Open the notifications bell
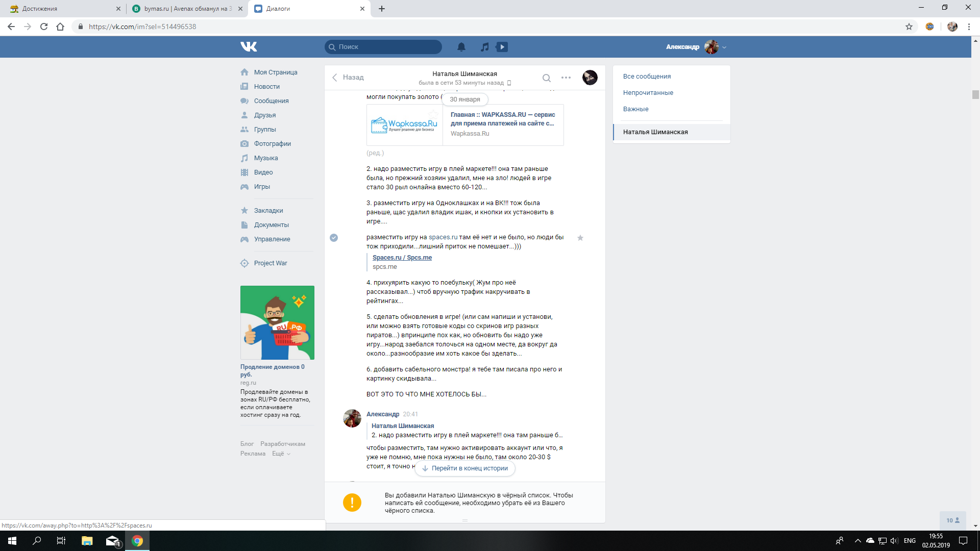The image size is (980, 551). (x=461, y=47)
